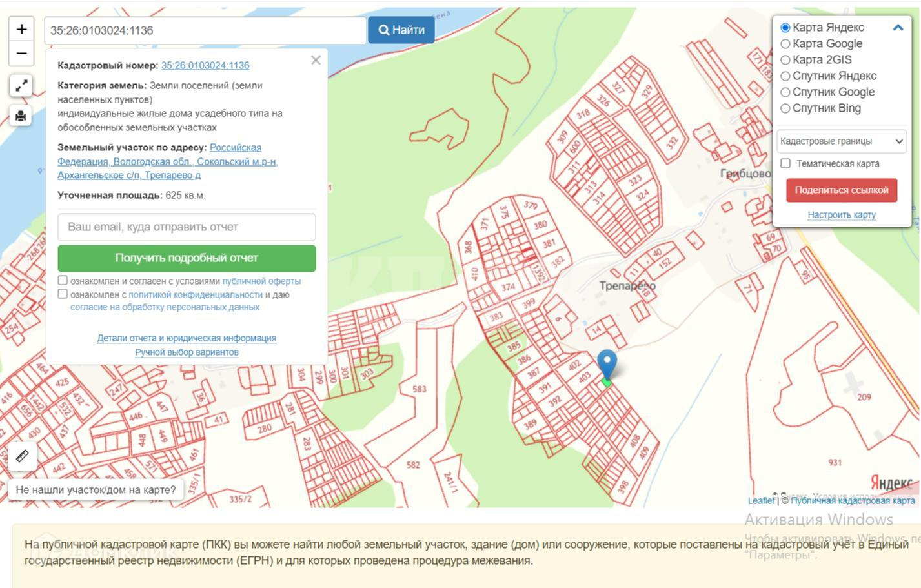This screenshot has height=588, width=921.
Task: Print the map
Action: point(21,116)
